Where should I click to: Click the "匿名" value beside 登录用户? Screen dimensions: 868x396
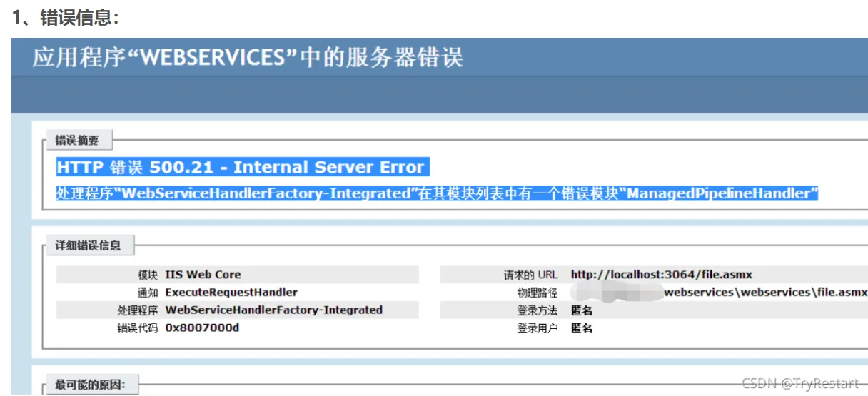point(582,329)
